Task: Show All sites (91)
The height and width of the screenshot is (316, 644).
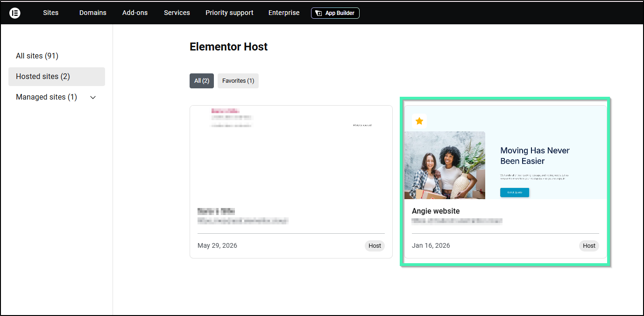Action: [x=37, y=56]
